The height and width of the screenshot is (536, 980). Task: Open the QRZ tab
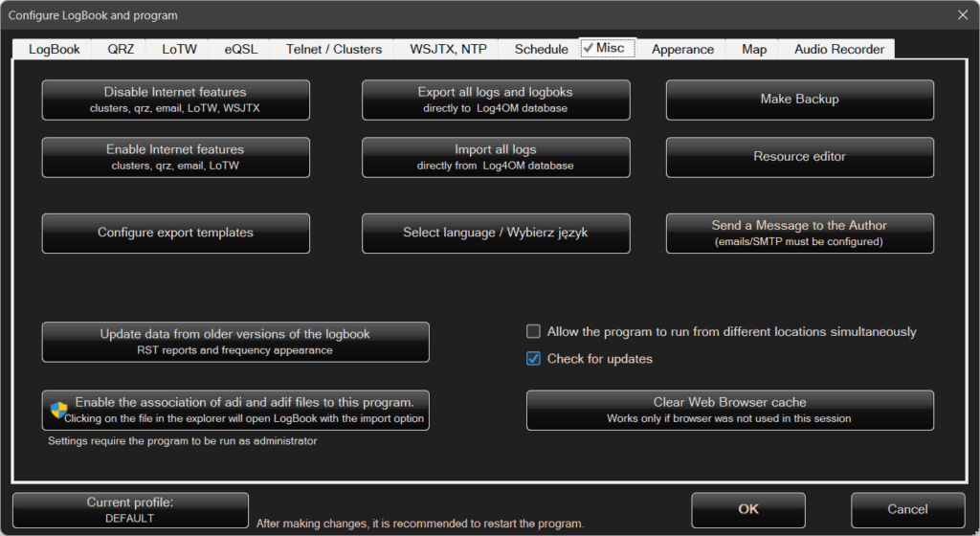click(121, 49)
